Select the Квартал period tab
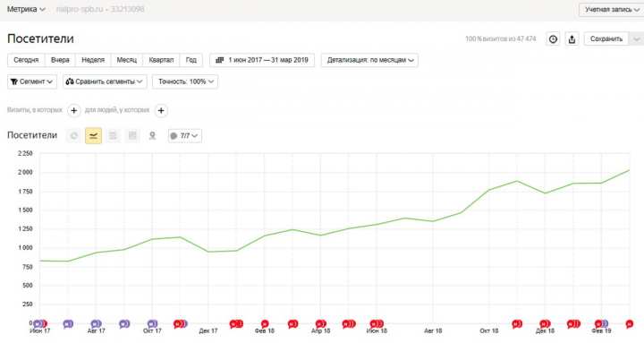The image size is (644, 343). click(161, 60)
